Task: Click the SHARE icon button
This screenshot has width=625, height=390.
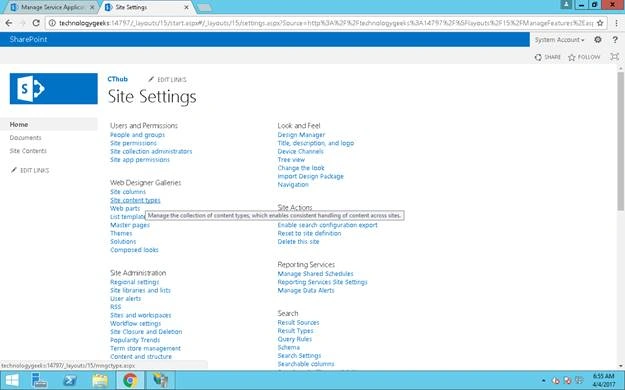Action: tap(548, 57)
